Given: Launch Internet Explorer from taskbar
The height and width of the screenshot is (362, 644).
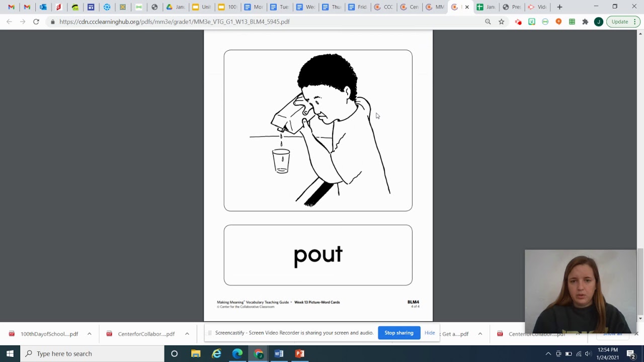Looking at the screenshot, I should tap(216, 353).
